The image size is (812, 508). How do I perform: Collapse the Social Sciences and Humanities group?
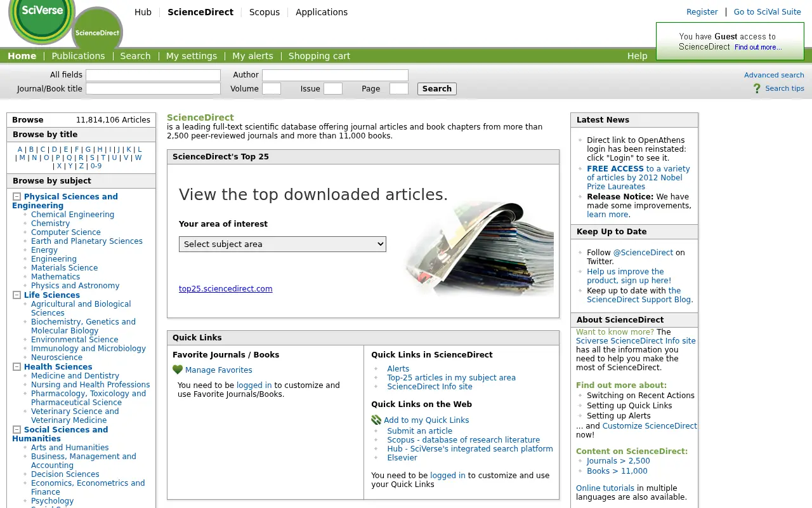(17, 430)
